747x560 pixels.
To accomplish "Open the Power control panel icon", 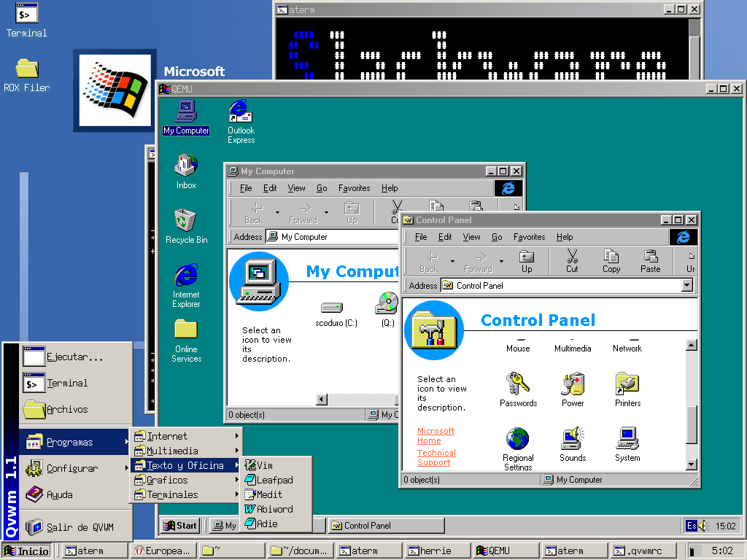I will [573, 390].
